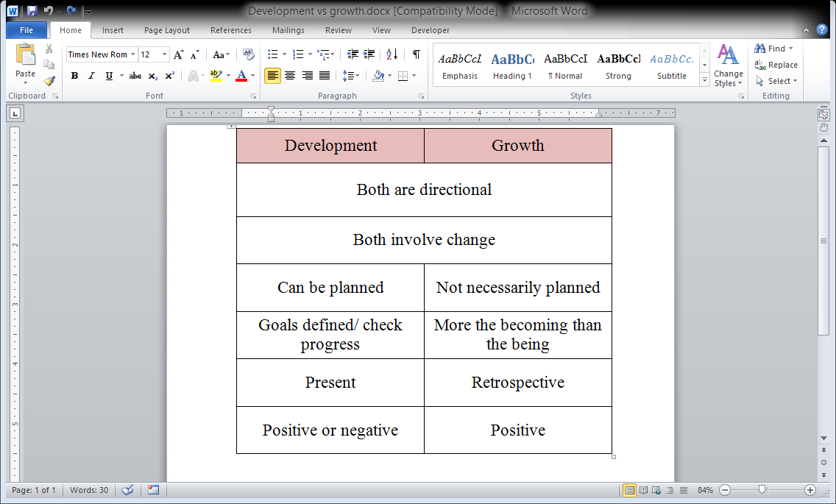Open the Page Layout tab

166,30
